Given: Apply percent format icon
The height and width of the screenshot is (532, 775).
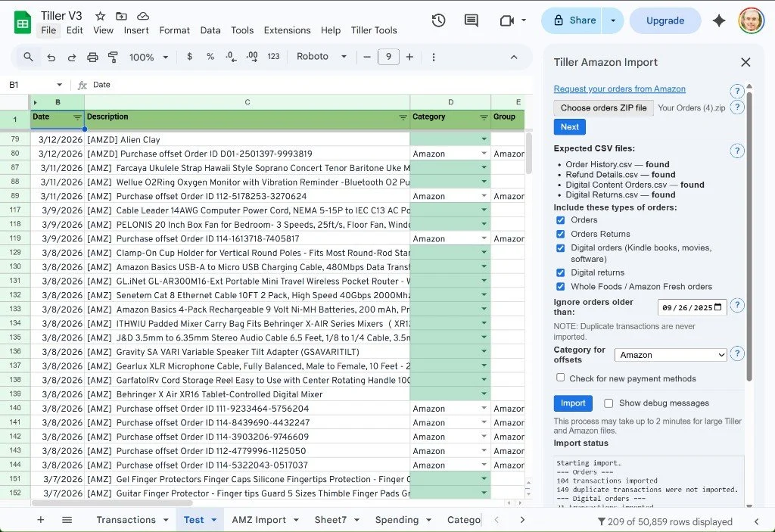Looking at the screenshot, I should (x=210, y=57).
